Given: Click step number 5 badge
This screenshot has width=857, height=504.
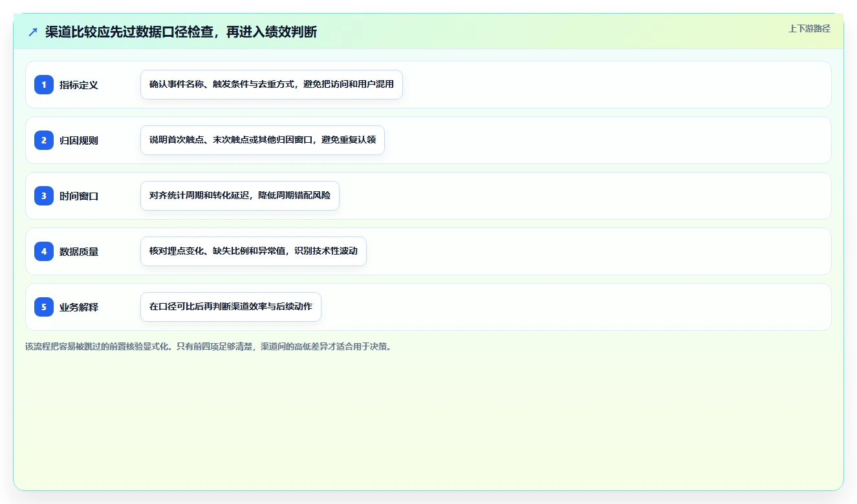Looking at the screenshot, I should coord(44,307).
